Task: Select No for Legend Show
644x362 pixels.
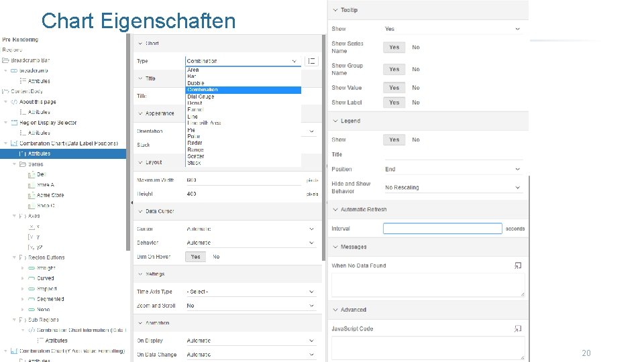Action: tap(416, 140)
